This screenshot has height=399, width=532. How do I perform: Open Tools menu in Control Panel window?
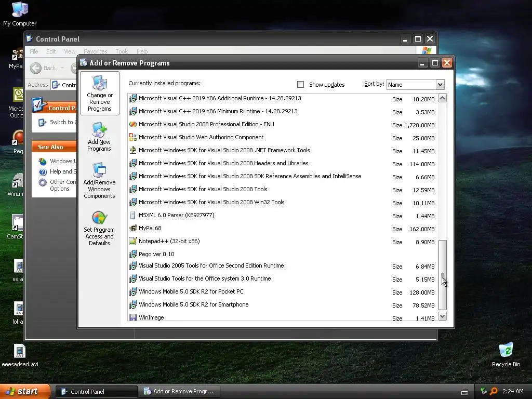122,51
